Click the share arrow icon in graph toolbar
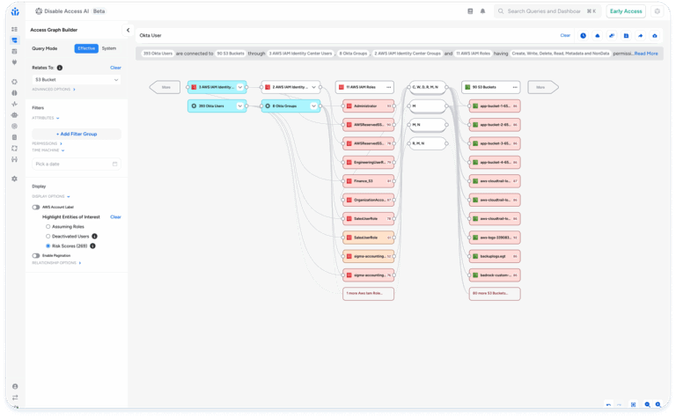 click(x=640, y=36)
